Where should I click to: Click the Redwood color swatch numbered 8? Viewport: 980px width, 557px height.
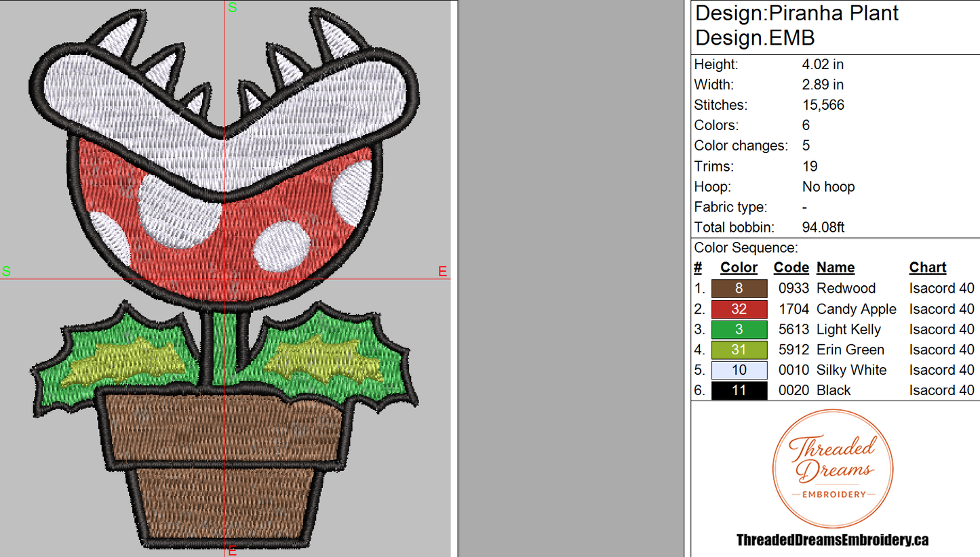739,289
